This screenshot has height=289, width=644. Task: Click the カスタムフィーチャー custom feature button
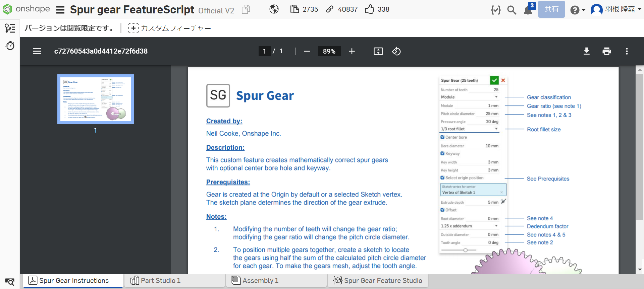pos(169,28)
